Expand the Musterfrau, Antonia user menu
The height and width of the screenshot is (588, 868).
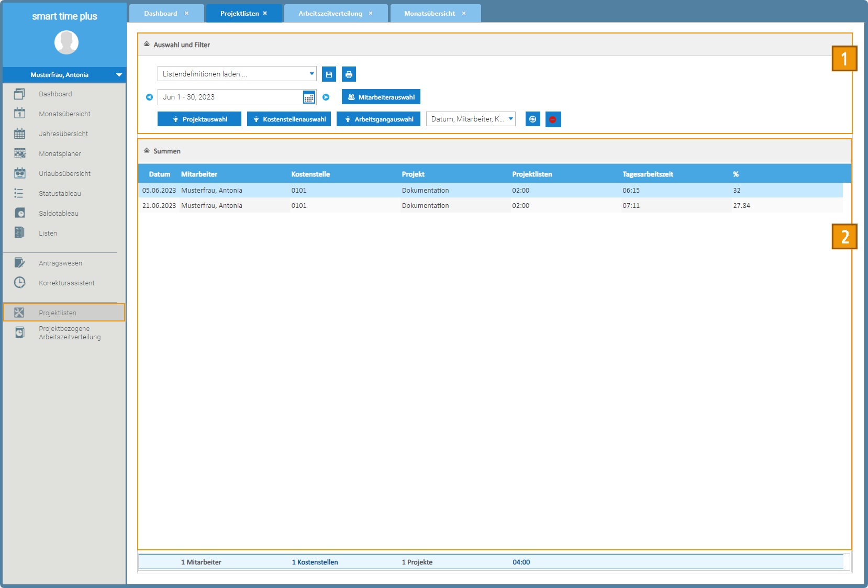tap(119, 75)
